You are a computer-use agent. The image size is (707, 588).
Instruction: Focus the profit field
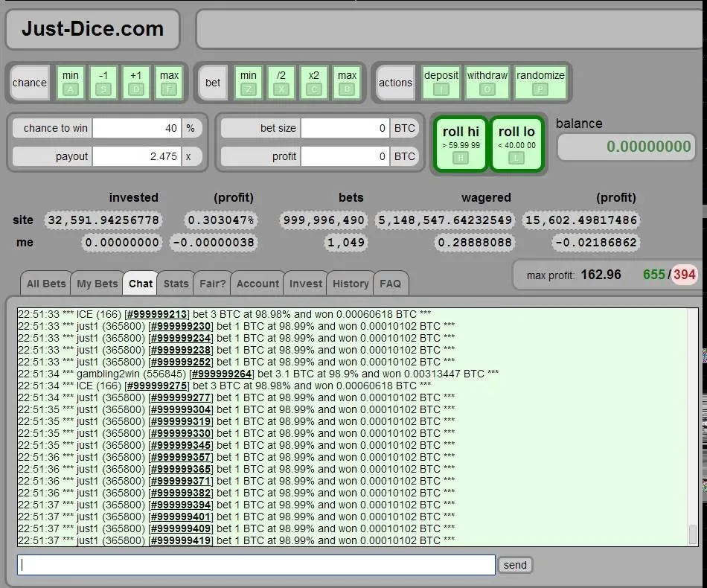pyautogui.click(x=345, y=156)
